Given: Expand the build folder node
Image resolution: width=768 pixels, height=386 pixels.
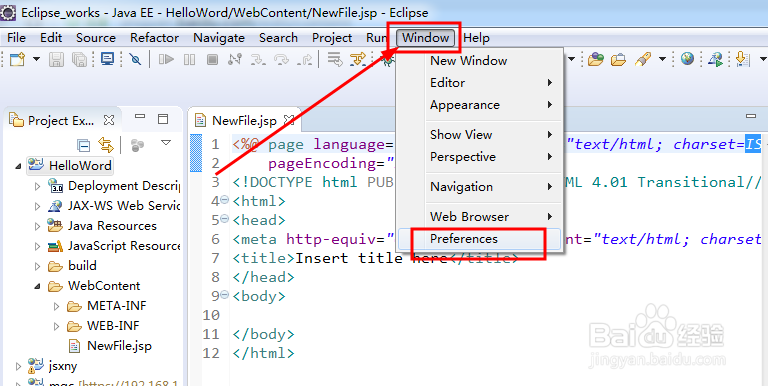Looking at the screenshot, I should [38, 266].
